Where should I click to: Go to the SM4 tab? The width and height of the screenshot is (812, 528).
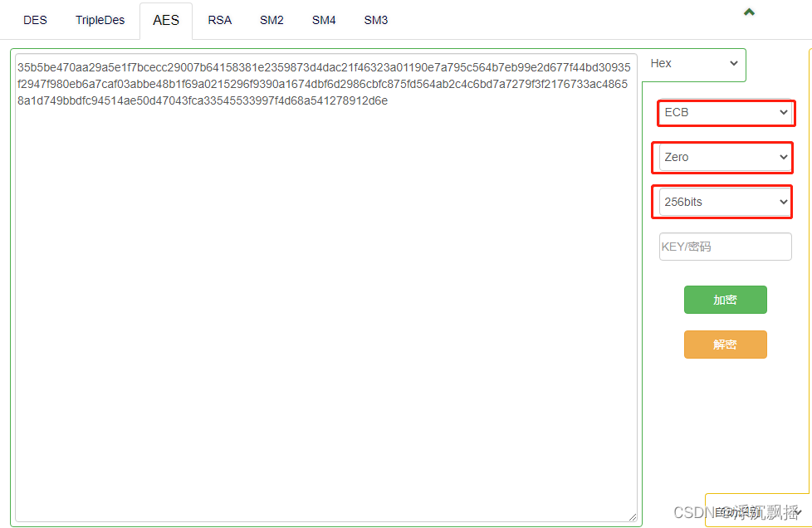(324, 20)
